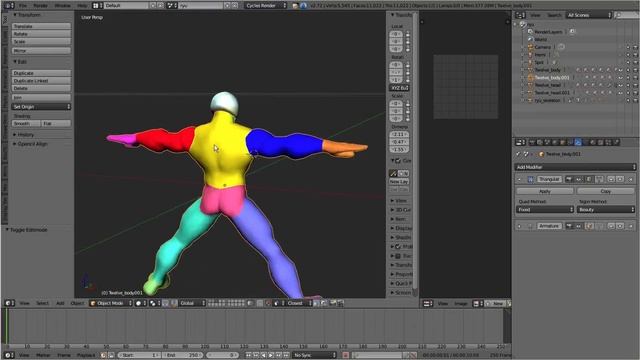Select ryu_skeleton in the outliner
The image size is (640, 360).
click(547, 100)
